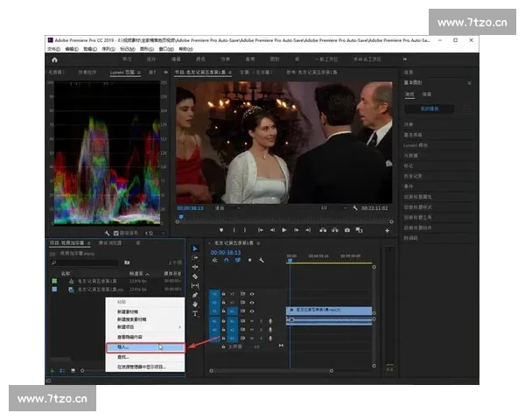
Task: Toggle V1 track output eye
Action: tap(252, 311)
